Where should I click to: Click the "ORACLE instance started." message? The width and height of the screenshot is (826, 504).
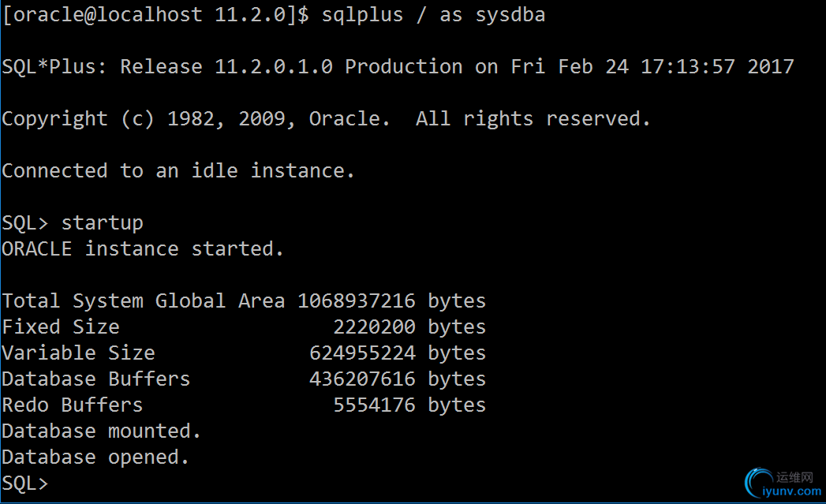click(x=143, y=249)
